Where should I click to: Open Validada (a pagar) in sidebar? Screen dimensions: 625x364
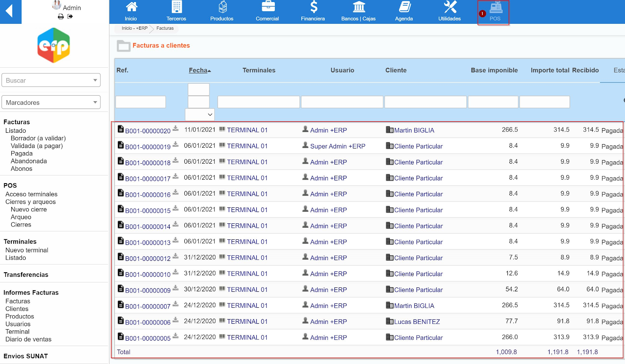(37, 146)
